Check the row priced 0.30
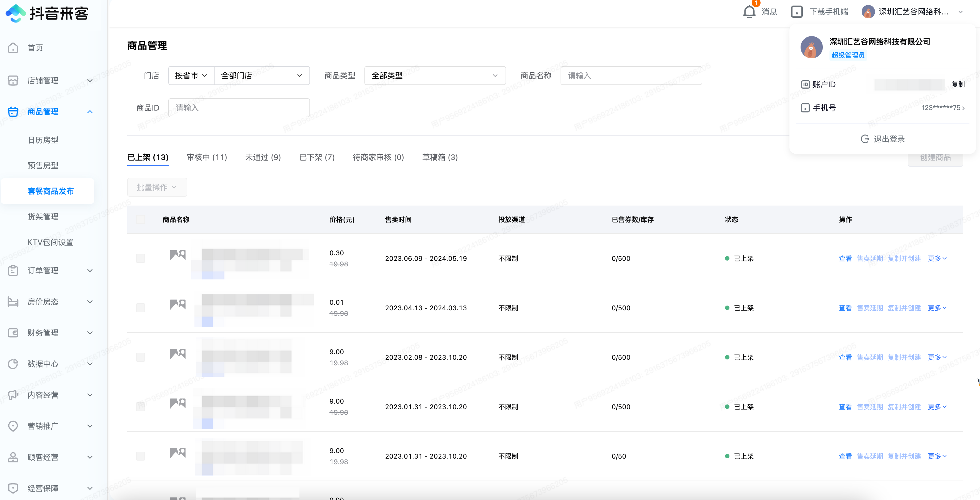Viewport: 980px width, 500px height. 140,258
